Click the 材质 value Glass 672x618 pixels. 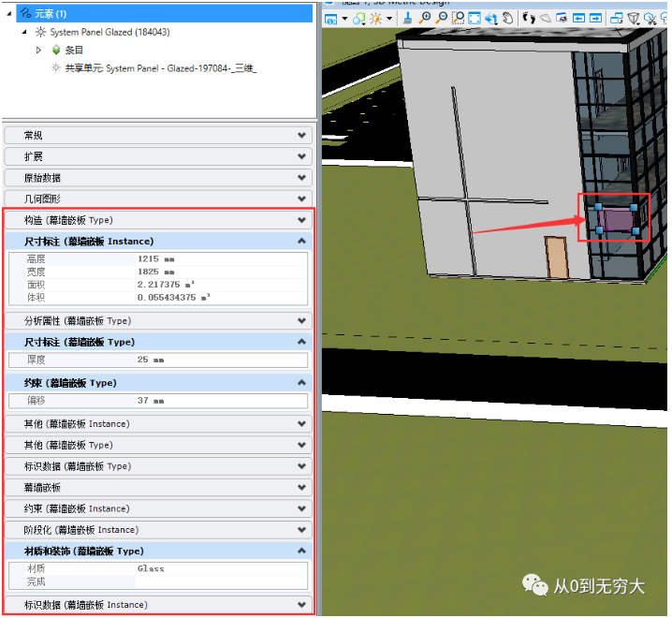pyautogui.click(x=221, y=568)
